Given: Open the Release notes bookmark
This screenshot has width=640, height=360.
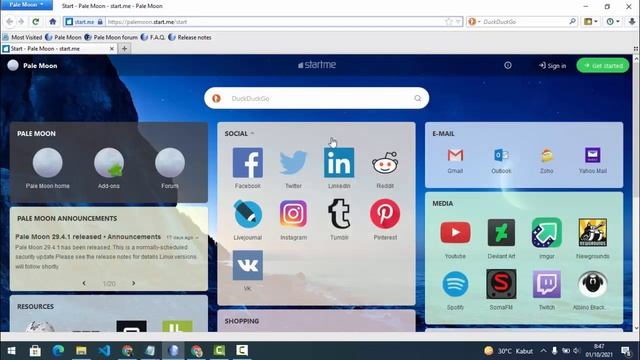Looking at the screenshot, I should 190,37.
